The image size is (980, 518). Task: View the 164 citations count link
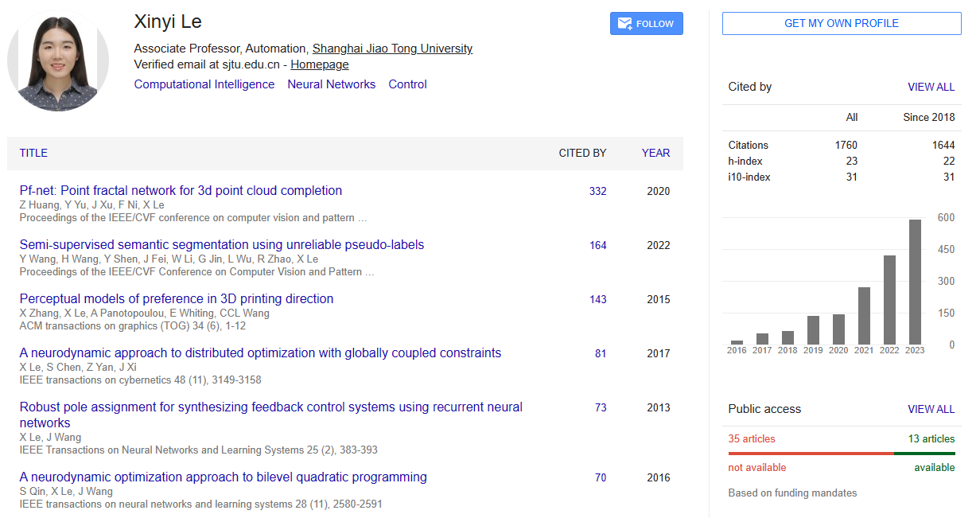pos(597,245)
